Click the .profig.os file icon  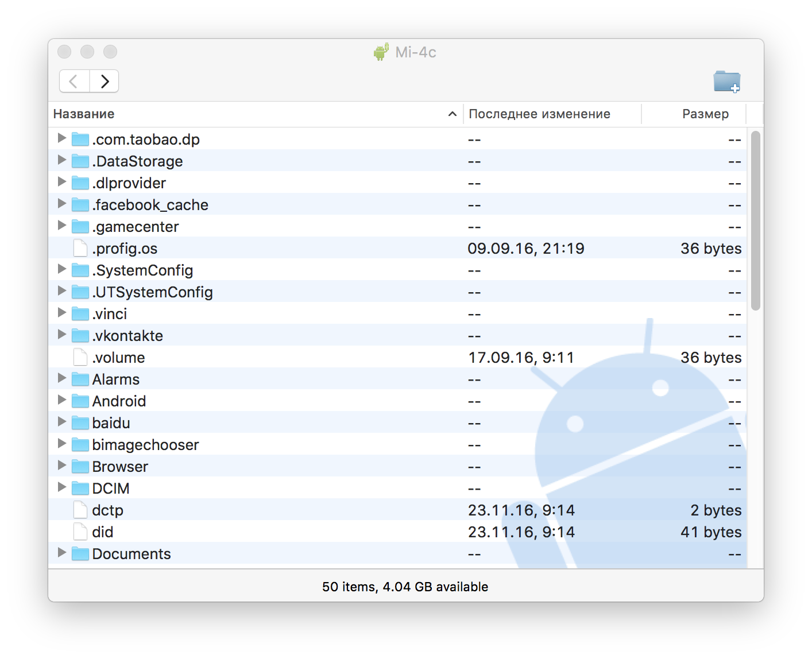tap(80, 248)
